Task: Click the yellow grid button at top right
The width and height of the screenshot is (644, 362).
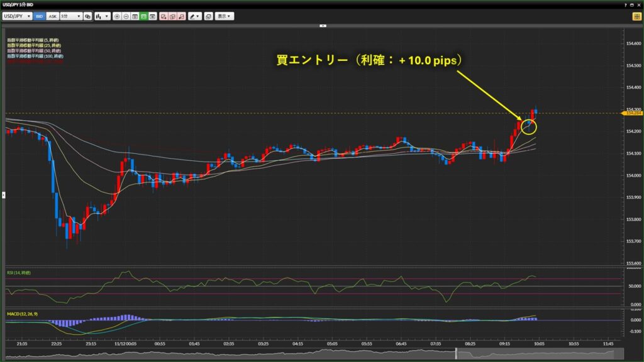Action: click(x=636, y=16)
